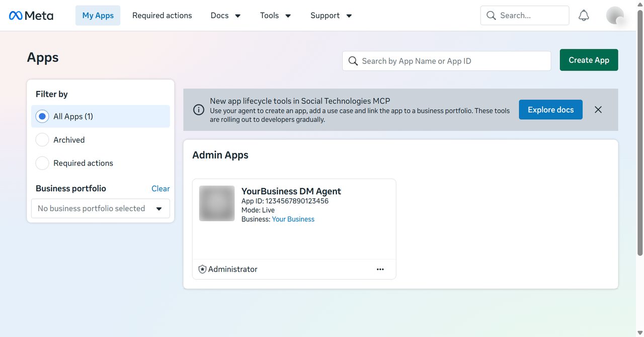Open the Docs dropdown menu
Screen dimensions: 644x337
tap(226, 16)
